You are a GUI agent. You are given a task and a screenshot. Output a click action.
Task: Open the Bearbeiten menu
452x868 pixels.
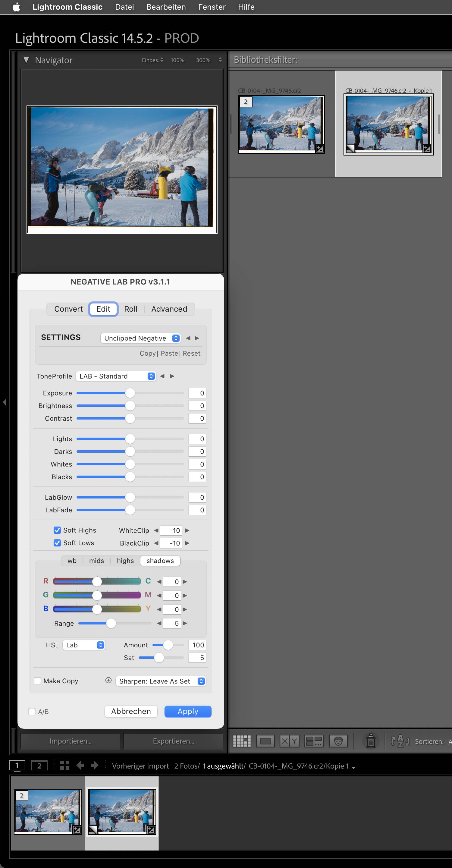tap(166, 7)
